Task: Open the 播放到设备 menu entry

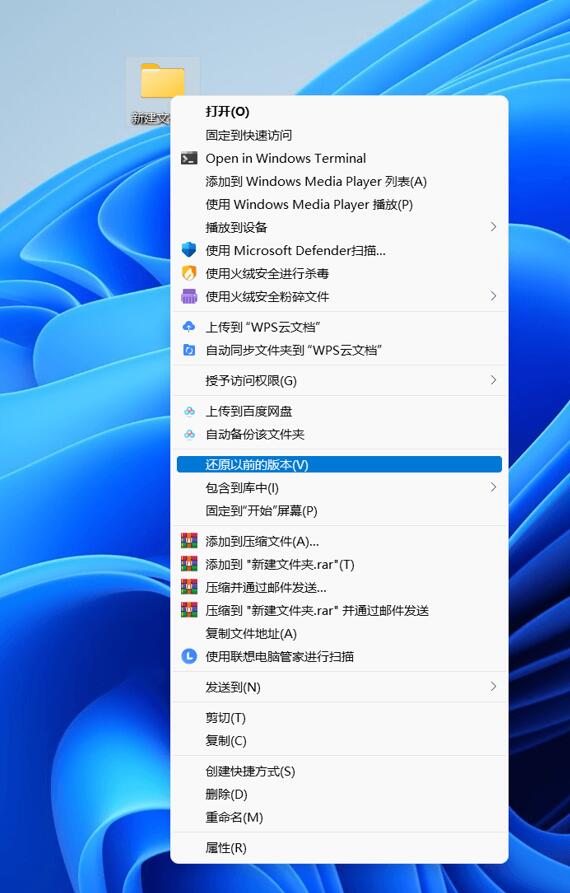Action: coord(339,227)
